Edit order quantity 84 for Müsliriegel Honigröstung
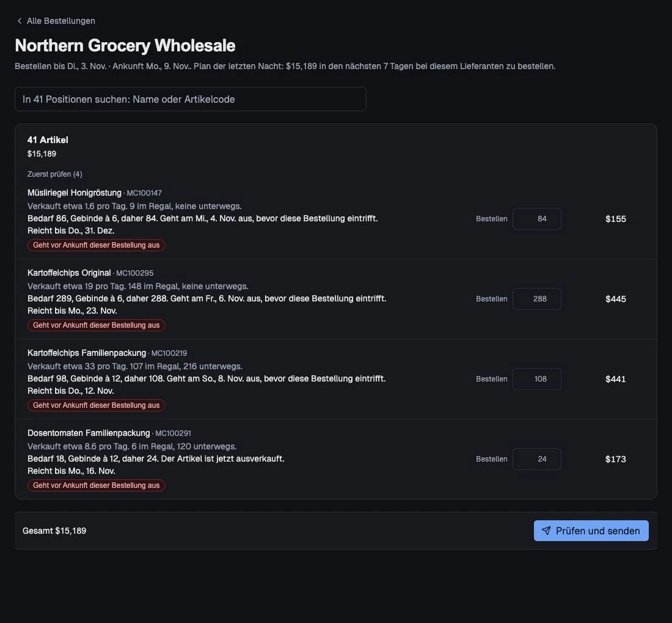Image resolution: width=672 pixels, height=623 pixels. pyautogui.click(x=536, y=219)
